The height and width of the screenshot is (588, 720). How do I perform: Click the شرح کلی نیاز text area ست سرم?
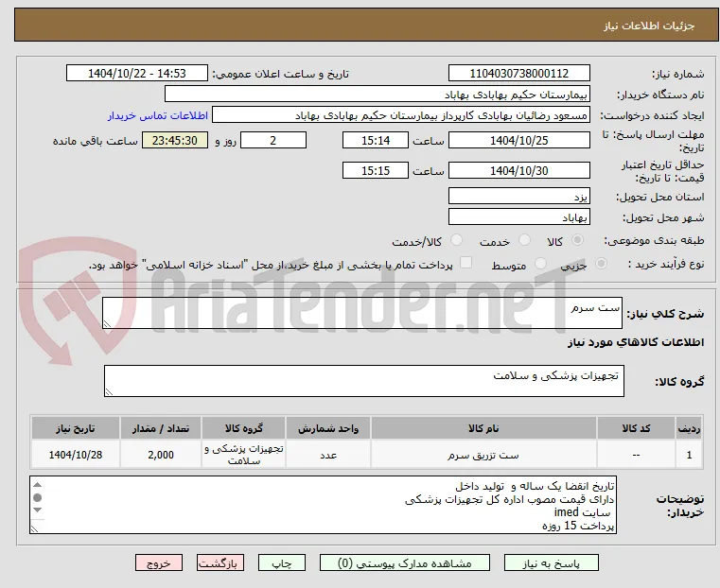click(361, 313)
